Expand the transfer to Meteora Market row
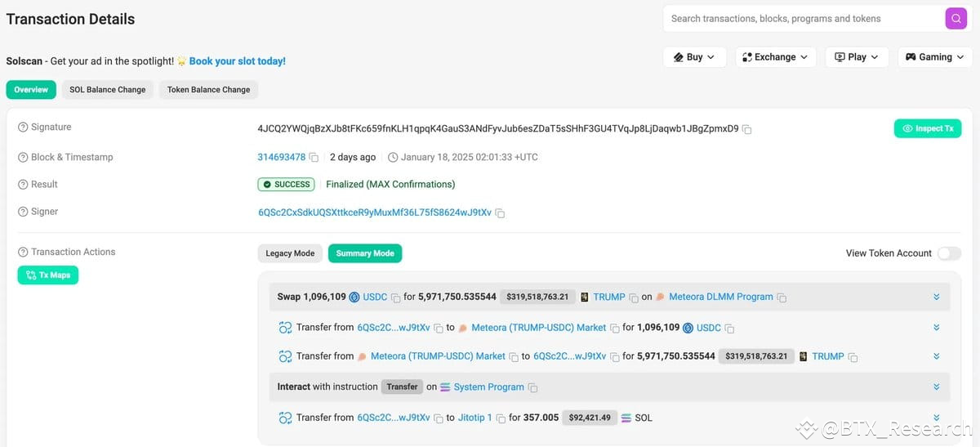The height and width of the screenshot is (447, 980). pos(937,328)
